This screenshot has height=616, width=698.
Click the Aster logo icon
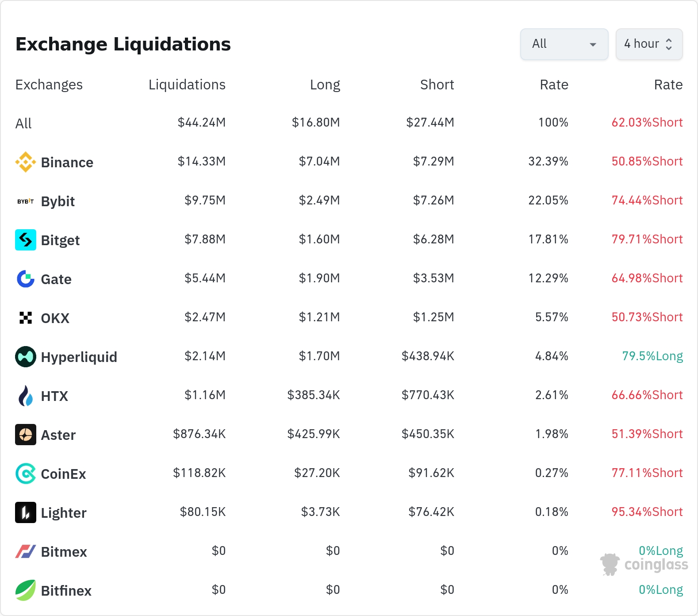pos(26,435)
